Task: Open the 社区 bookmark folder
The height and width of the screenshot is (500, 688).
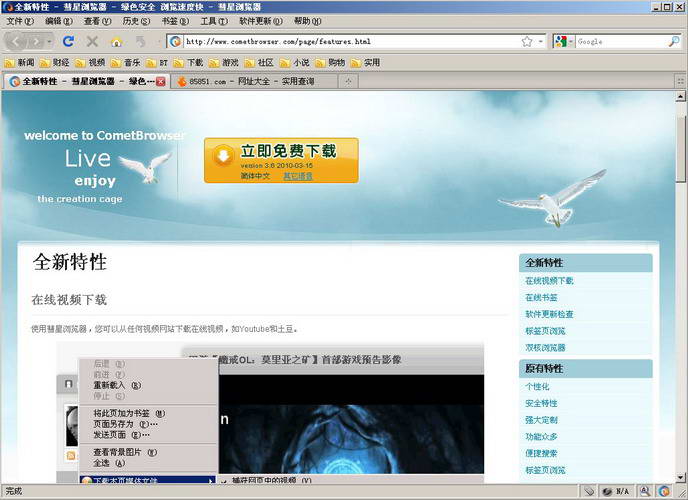Action: pos(259,63)
